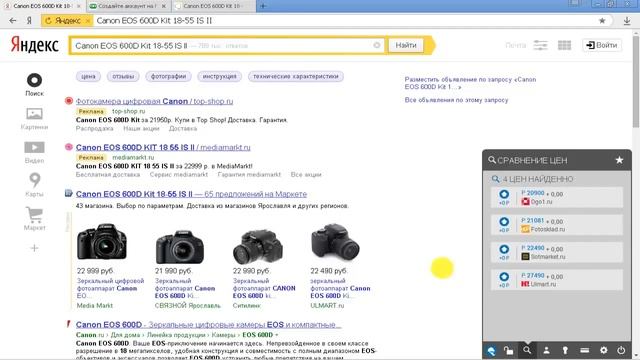The width and height of the screenshot is (640, 360).
Task: Open widget settings gear icon
Action: tap(603, 350)
